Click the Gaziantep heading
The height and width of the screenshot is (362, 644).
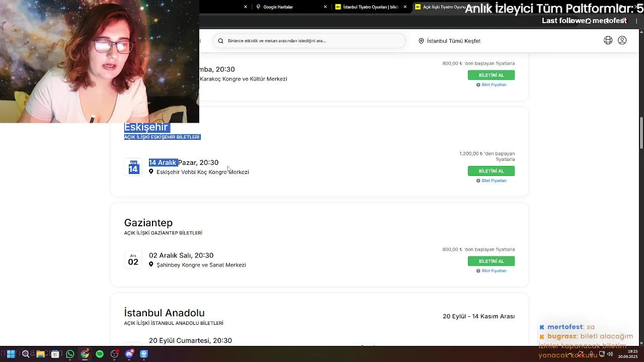[148, 223]
